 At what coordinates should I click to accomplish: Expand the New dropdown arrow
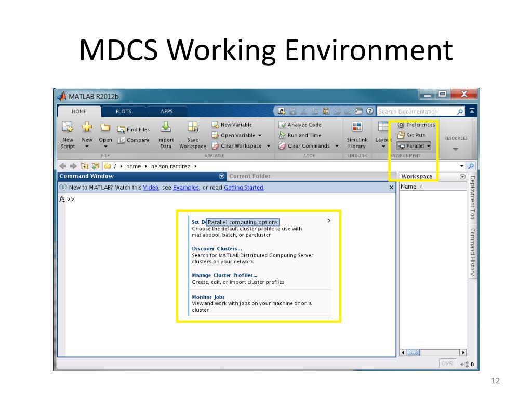point(87,147)
